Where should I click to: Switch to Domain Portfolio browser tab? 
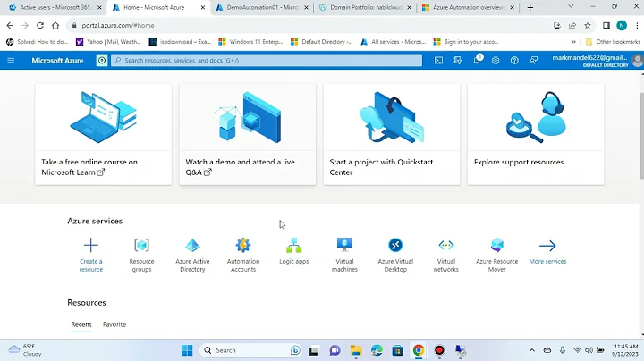pyautogui.click(x=365, y=7)
